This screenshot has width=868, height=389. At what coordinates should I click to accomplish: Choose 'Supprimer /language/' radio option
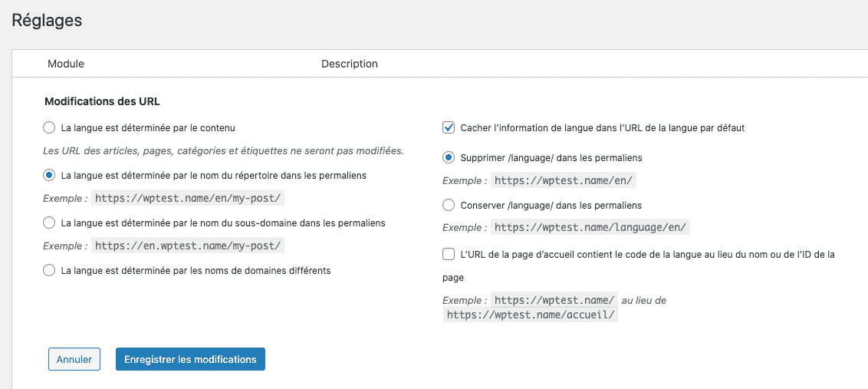[x=449, y=158]
